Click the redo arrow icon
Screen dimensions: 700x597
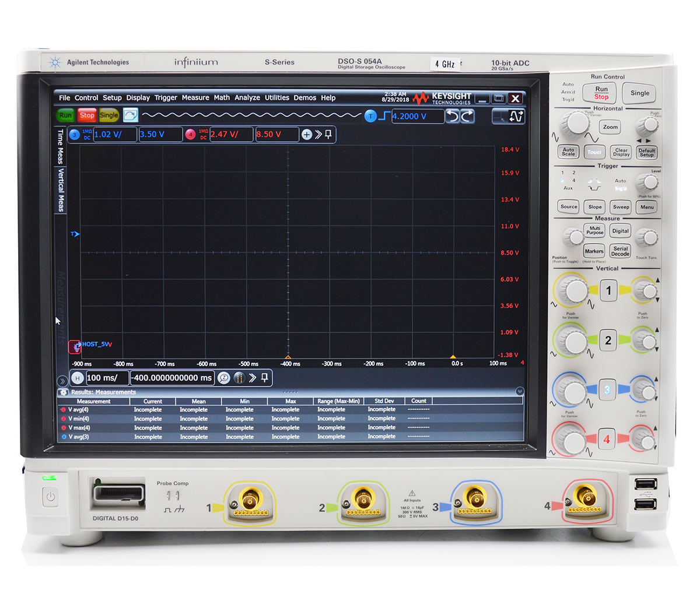pyautogui.click(x=467, y=117)
